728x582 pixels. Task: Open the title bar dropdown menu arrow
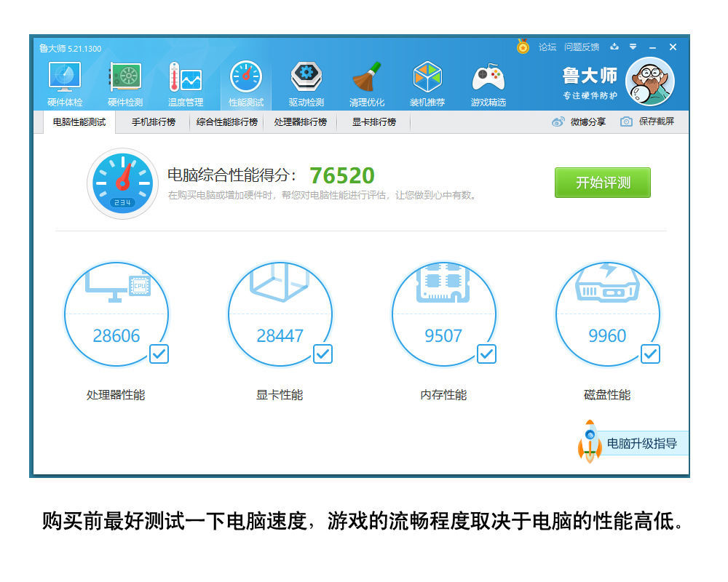click(633, 47)
